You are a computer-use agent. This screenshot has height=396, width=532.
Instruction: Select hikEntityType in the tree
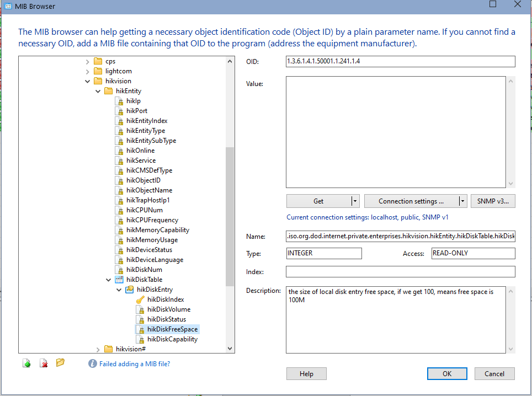point(146,131)
